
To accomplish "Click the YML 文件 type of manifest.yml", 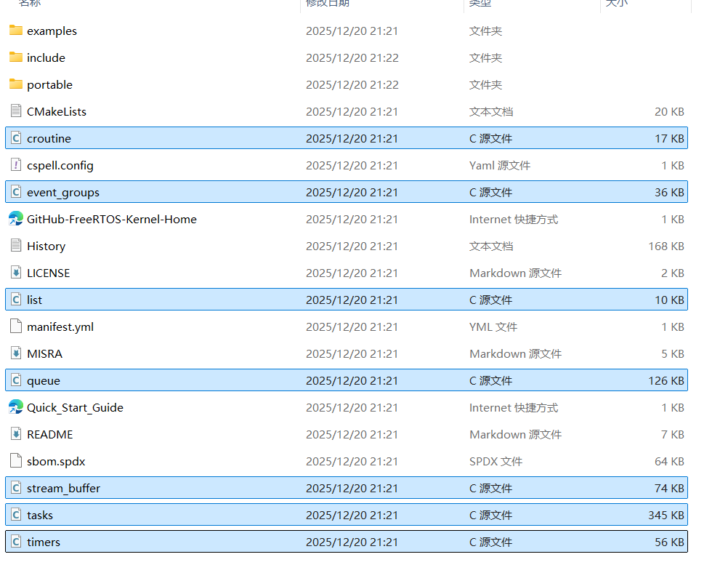I will coord(493,327).
